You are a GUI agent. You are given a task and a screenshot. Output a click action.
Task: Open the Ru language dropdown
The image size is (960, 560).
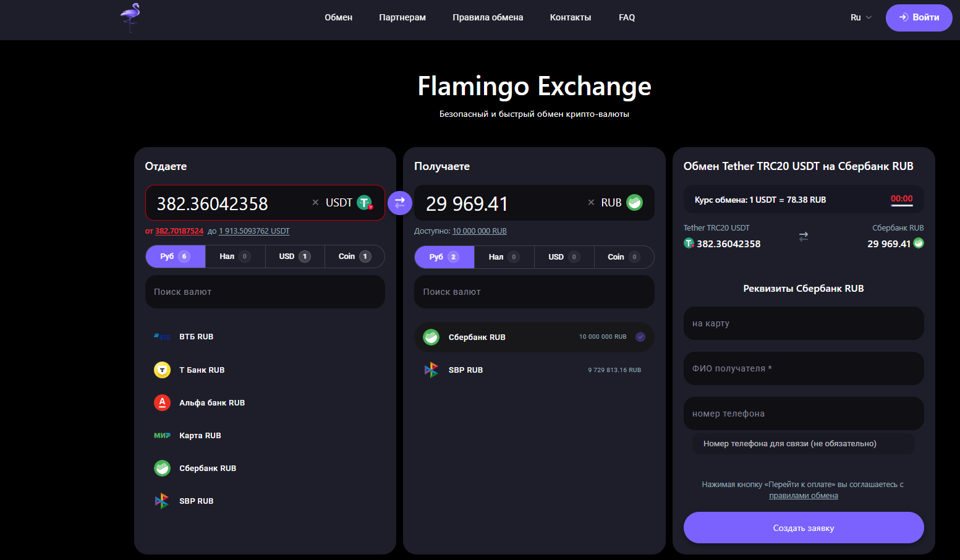[861, 17]
